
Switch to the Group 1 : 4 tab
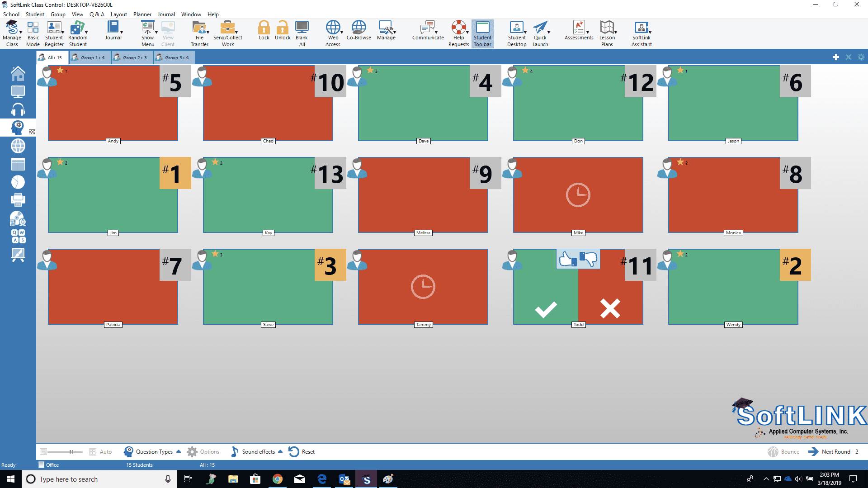90,57
